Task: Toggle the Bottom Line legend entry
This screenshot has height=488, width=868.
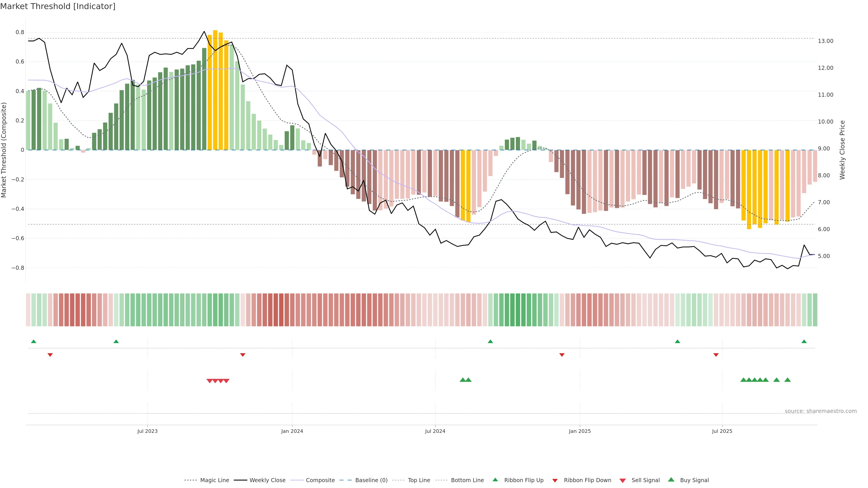Action: 467,480
